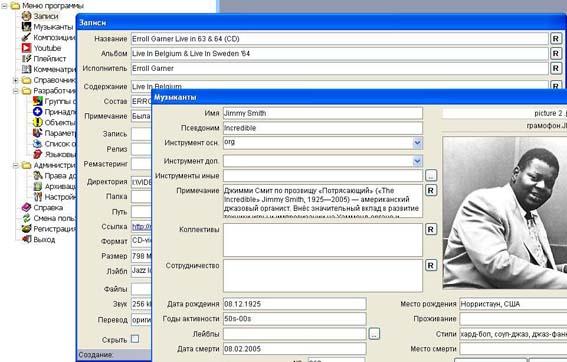
Task: Click the Стили field with хард-боп
Action: (x=513, y=334)
